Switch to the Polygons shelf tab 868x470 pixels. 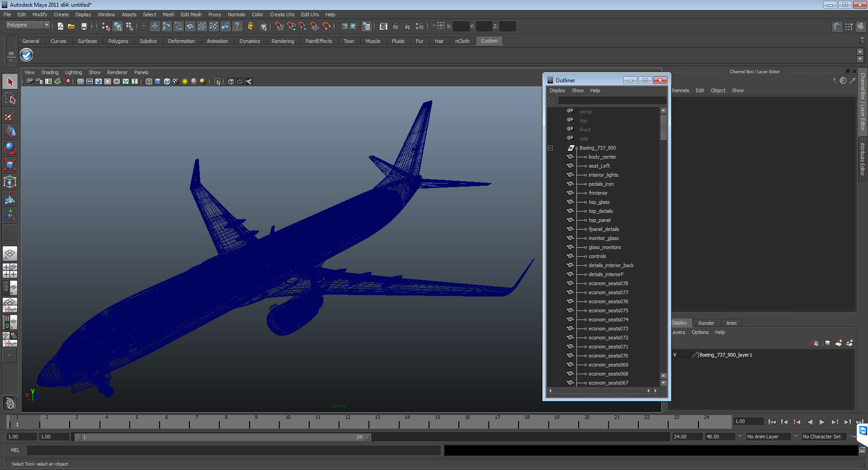(118, 41)
